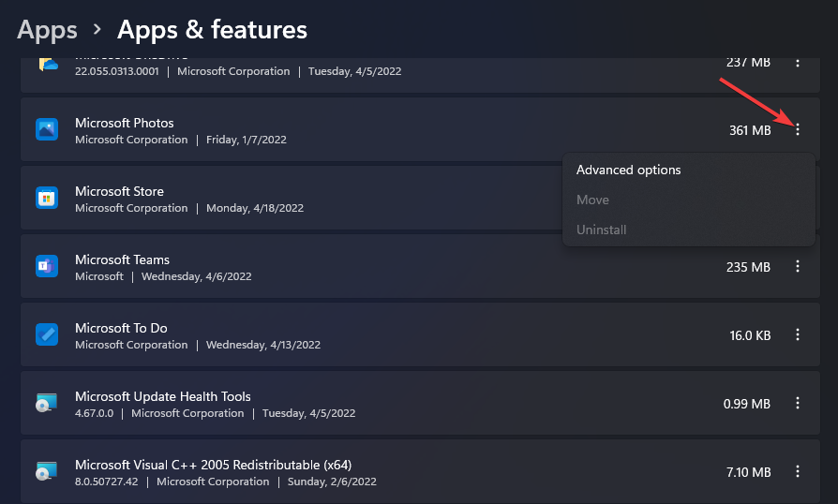Open more options for Visual C++ 2005 Redistributable
This screenshot has height=504, width=838.
point(798,471)
